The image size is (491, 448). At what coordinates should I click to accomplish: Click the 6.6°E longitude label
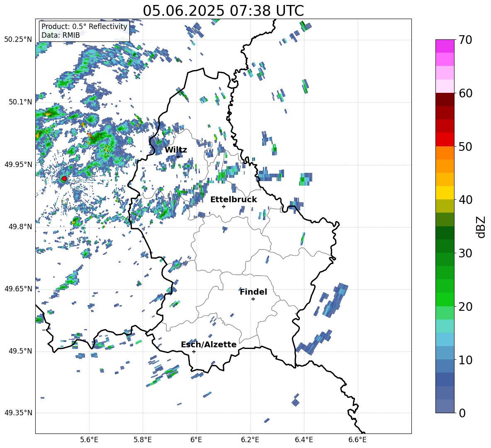coord(357,440)
